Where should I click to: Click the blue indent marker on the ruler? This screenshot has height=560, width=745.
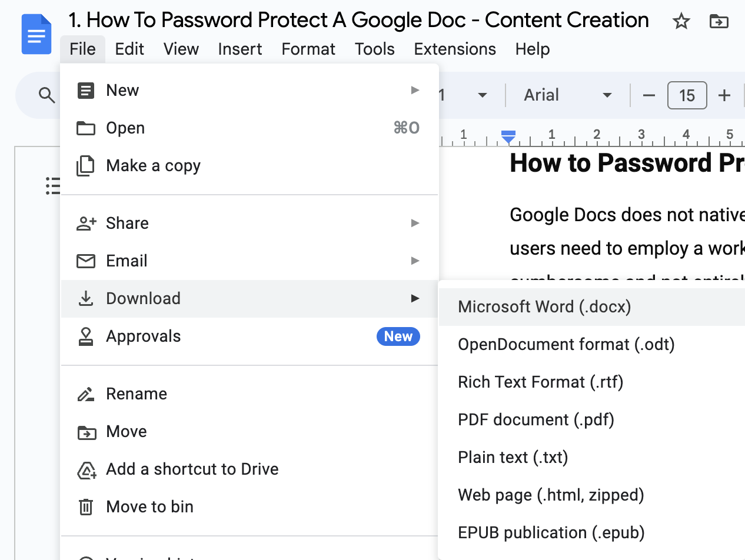point(508,137)
